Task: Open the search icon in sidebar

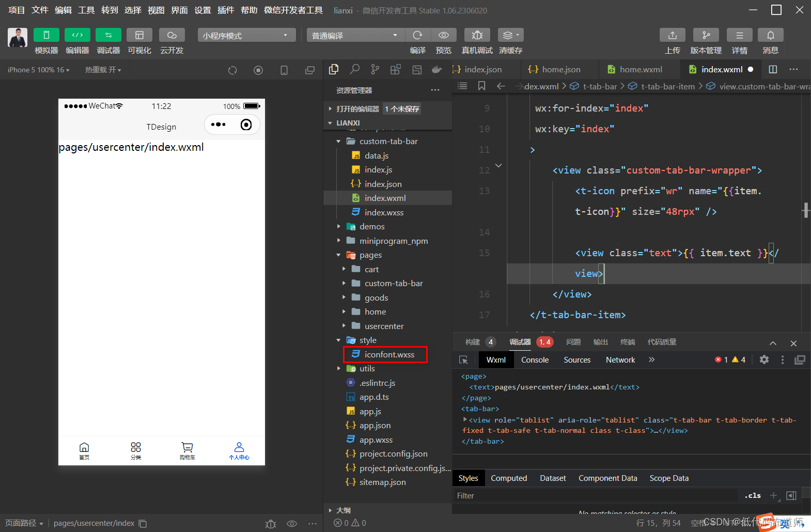Action: pyautogui.click(x=354, y=69)
